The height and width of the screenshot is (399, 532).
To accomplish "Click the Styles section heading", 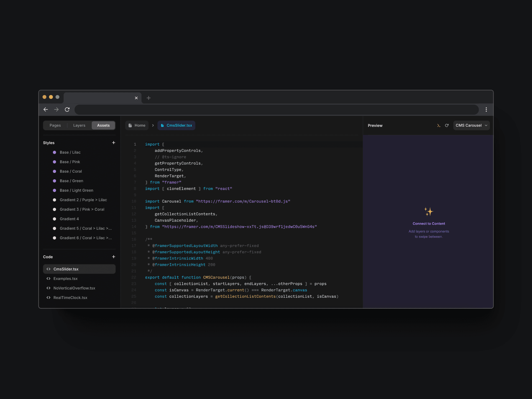I will click(49, 143).
